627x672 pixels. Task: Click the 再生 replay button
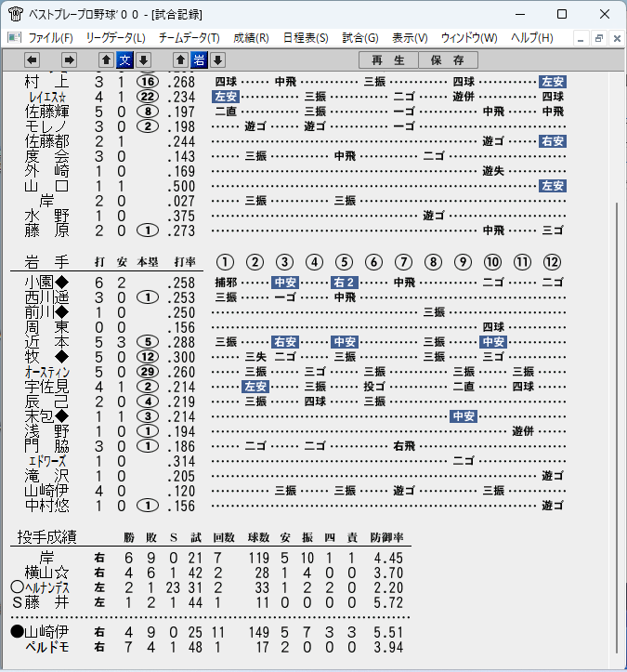[388, 60]
